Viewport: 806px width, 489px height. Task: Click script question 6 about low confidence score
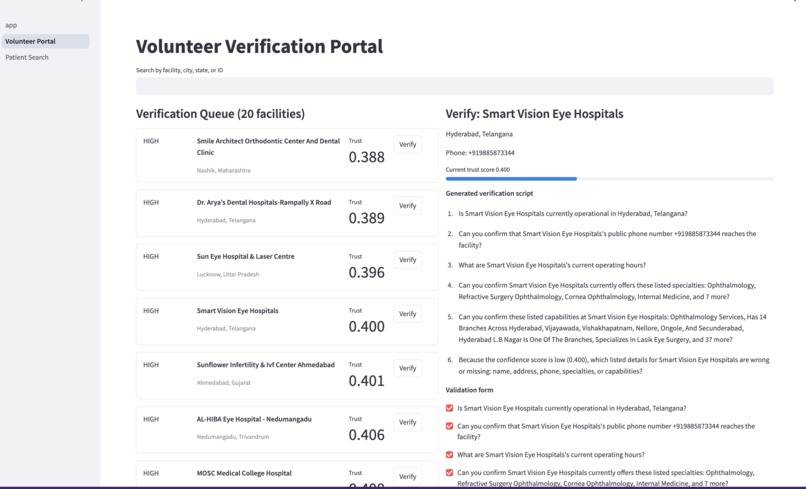pyautogui.click(x=614, y=366)
